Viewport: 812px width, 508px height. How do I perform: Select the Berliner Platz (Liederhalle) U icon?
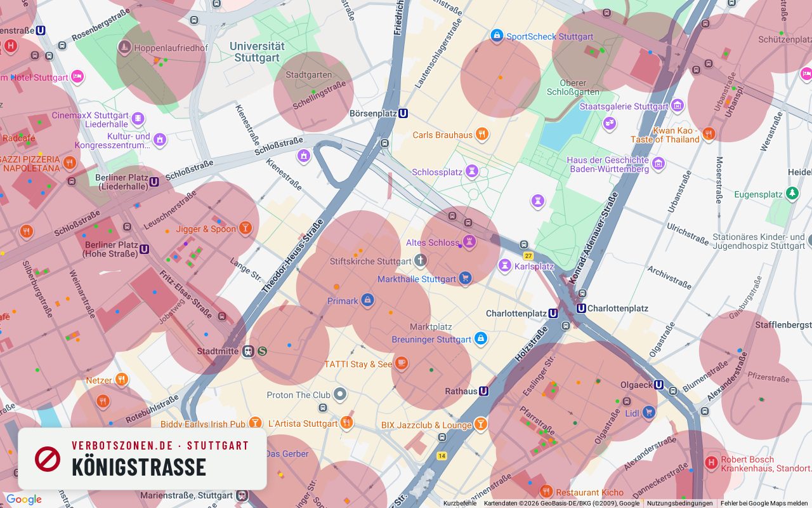[x=154, y=182]
